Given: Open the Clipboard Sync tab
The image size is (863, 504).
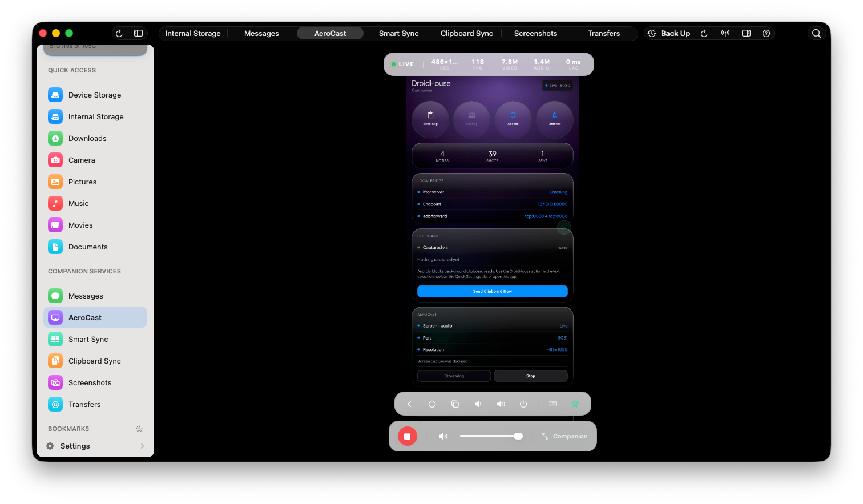Looking at the screenshot, I should click(467, 34).
